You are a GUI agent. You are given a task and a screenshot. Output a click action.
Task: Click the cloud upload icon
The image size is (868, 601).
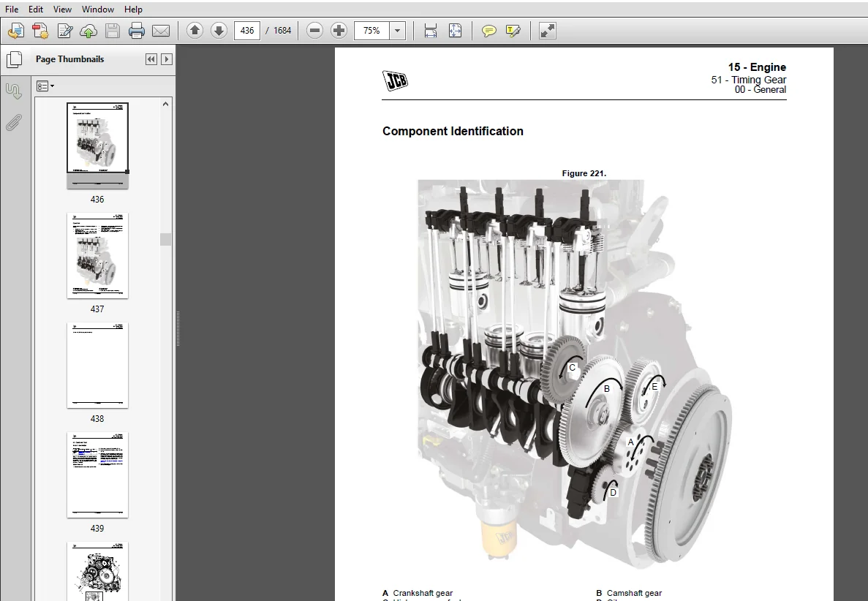pyautogui.click(x=88, y=31)
